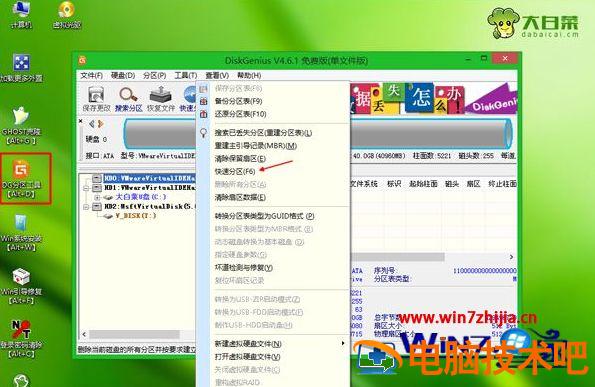Click the DiskGenius title bar app icon
The image size is (595, 387).
[82, 60]
